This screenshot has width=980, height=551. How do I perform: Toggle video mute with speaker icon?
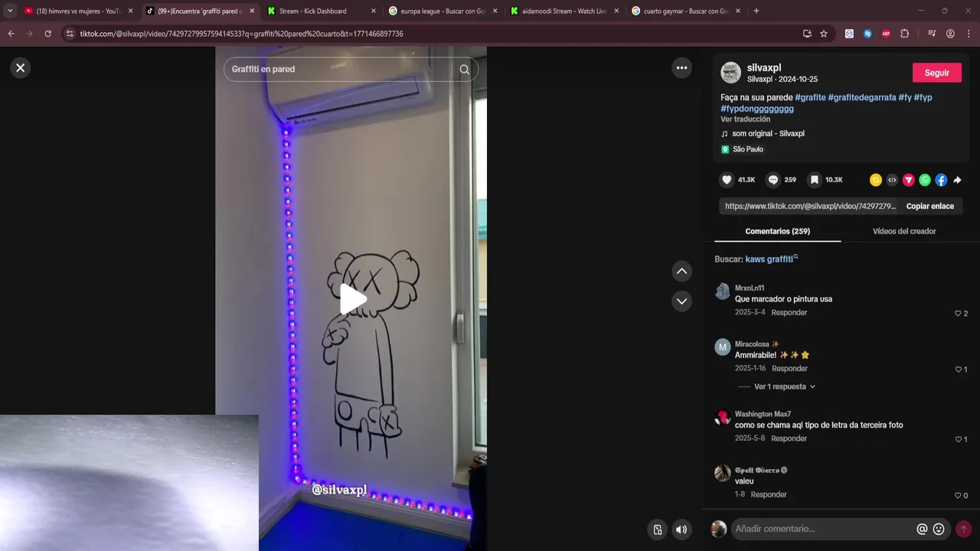pyautogui.click(x=681, y=530)
